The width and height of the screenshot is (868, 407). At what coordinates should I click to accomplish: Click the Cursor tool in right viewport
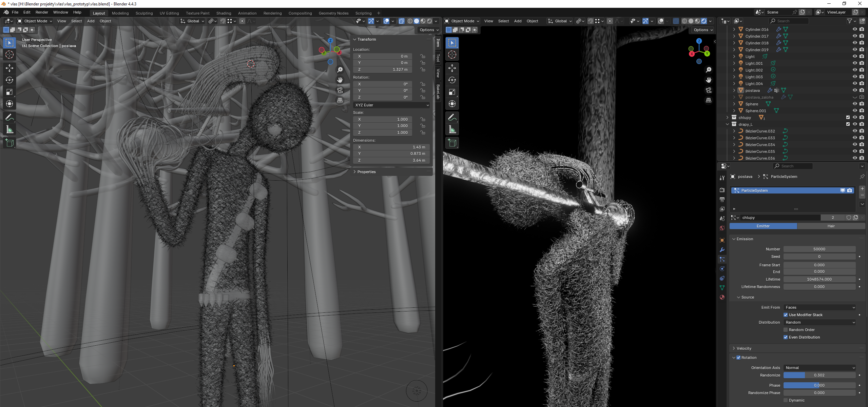452,55
